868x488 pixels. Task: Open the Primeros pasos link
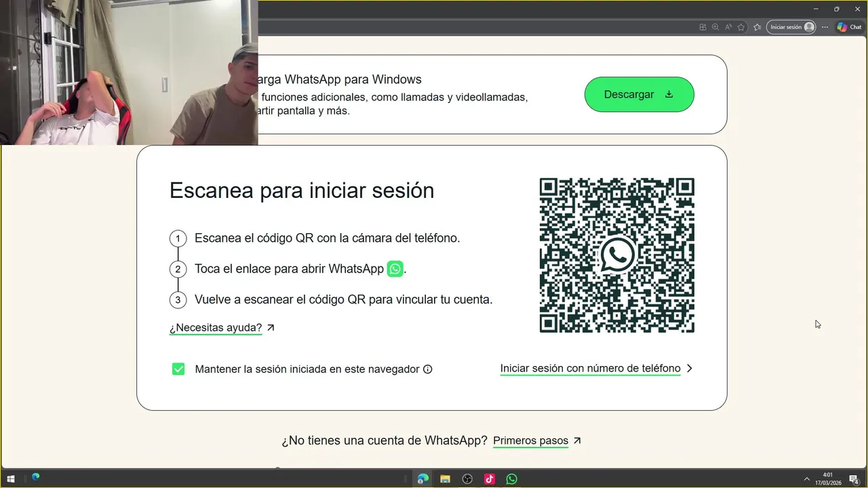click(530, 441)
